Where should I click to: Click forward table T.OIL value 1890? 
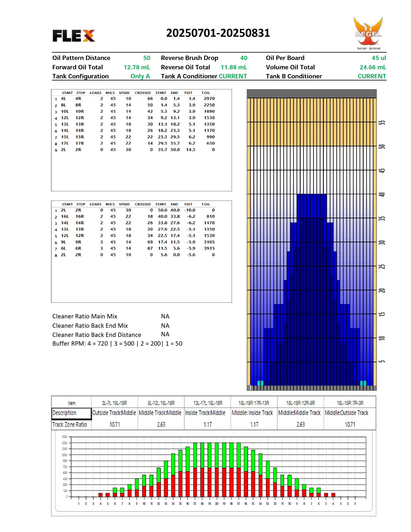[x=209, y=111]
